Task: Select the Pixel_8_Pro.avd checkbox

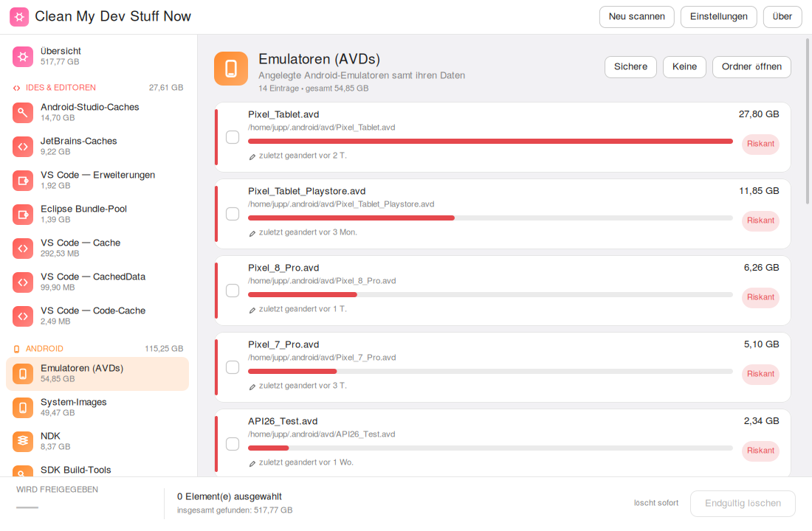Action: click(233, 291)
